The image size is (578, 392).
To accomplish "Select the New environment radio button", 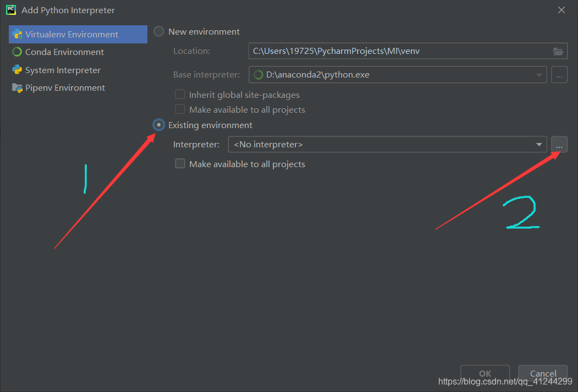I will [x=158, y=31].
